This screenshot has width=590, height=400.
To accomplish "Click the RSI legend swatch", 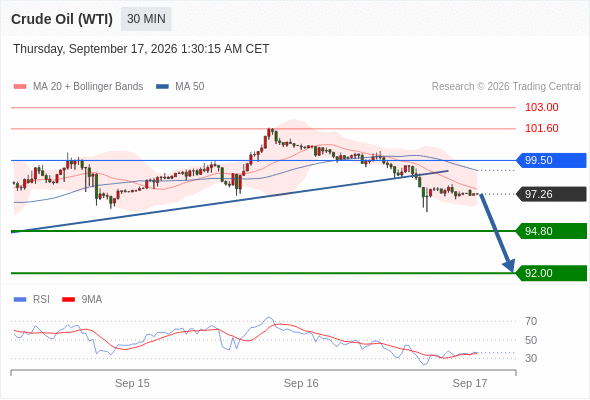I will [x=20, y=300].
